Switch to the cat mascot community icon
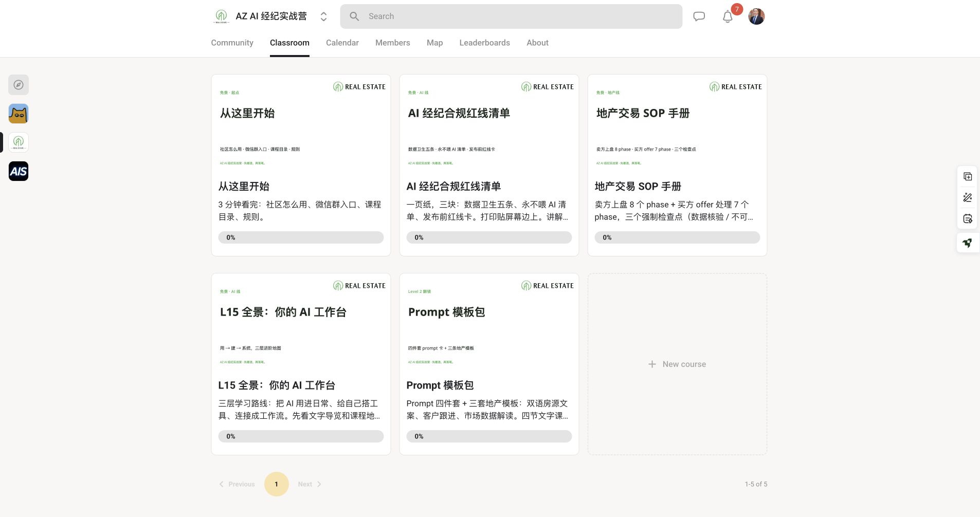980x517 pixels. (x=19, y=114)
